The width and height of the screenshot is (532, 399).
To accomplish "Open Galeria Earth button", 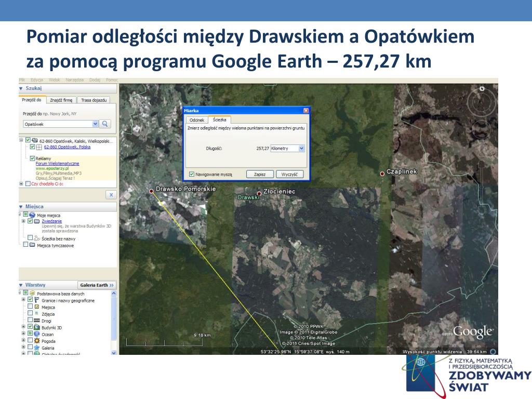I will [x=97, y=285].
